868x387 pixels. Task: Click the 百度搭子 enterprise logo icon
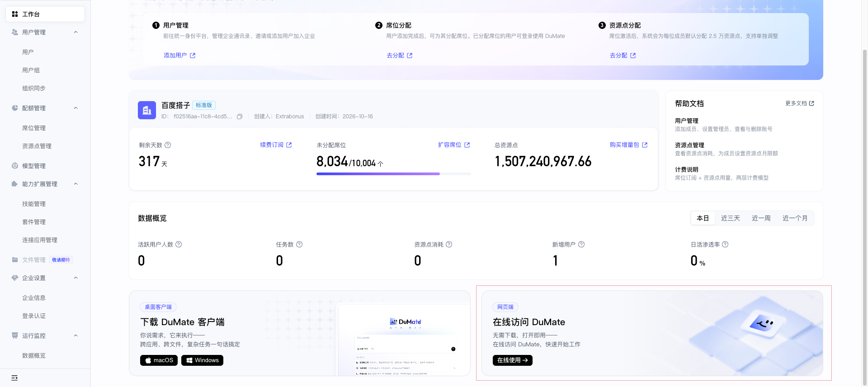[147, 110]
